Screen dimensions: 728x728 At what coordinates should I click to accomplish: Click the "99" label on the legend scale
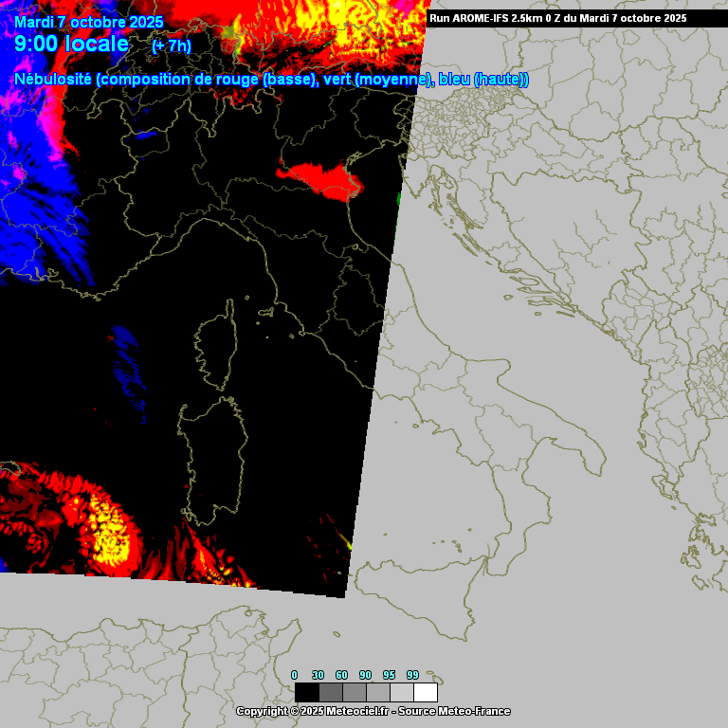(x=412, y=675)
